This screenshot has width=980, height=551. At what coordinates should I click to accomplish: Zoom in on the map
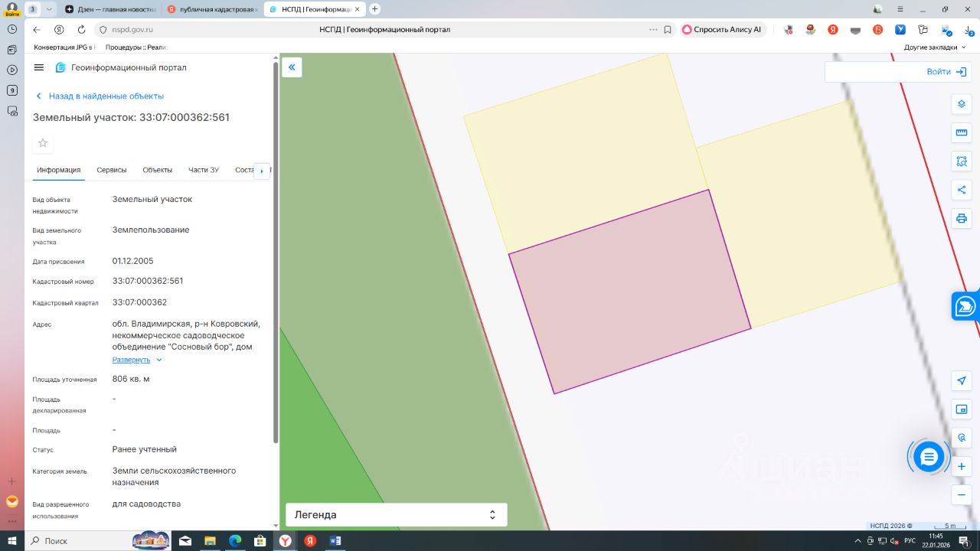tap(962, 466)
